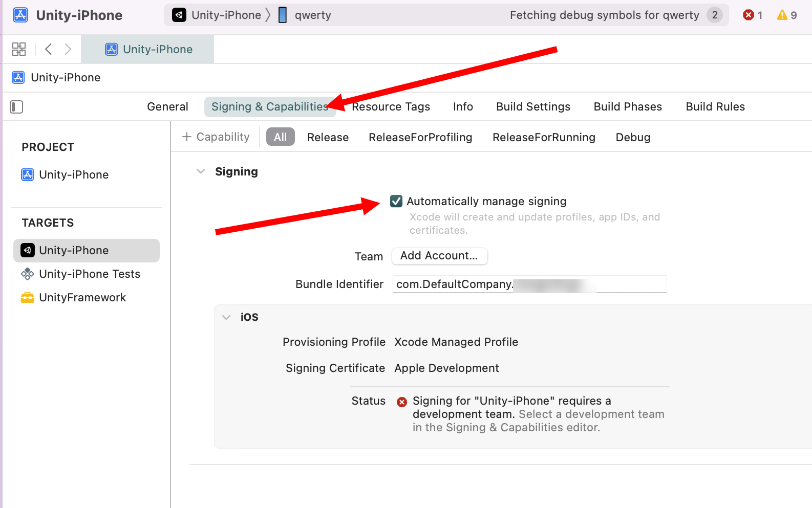Open the Info tab
The width and height of the screenshot is (812, 508).
tap(463, 106)
